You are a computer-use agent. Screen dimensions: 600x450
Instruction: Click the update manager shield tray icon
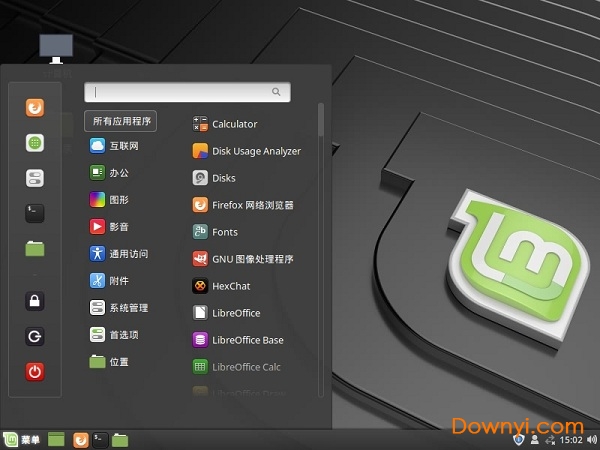[518, 440]
